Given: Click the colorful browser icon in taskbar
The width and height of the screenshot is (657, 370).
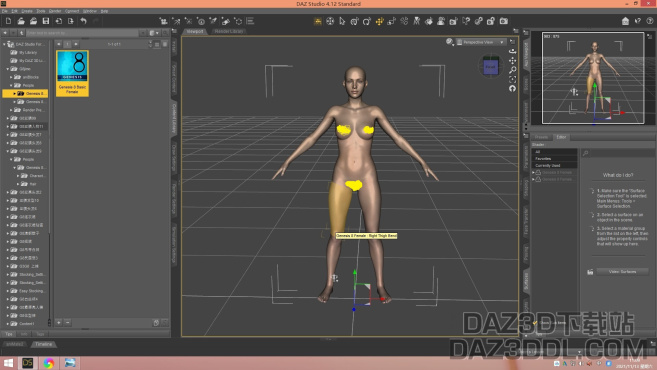Looking at the screenshot, I should [49, 363].
